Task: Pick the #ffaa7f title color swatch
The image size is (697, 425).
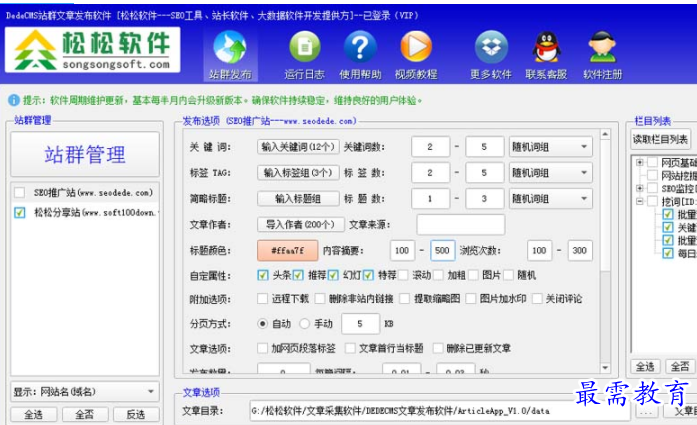Action: (288, 250)
